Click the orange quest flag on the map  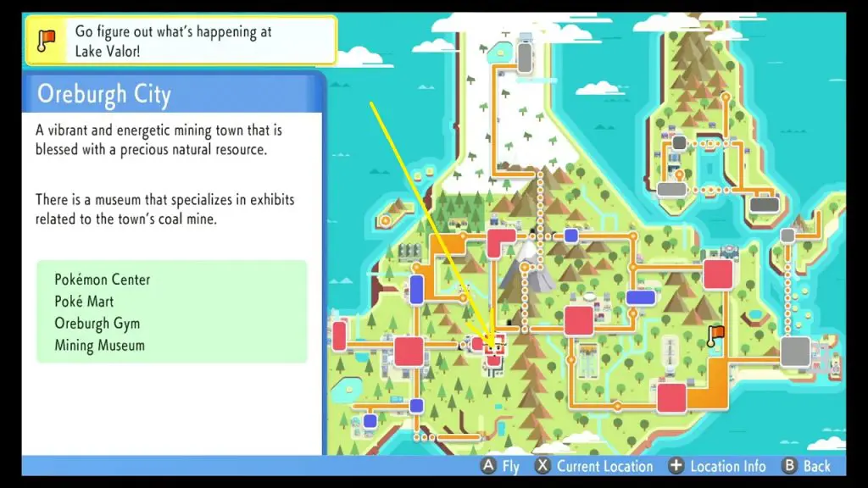(x=715, y=335)
